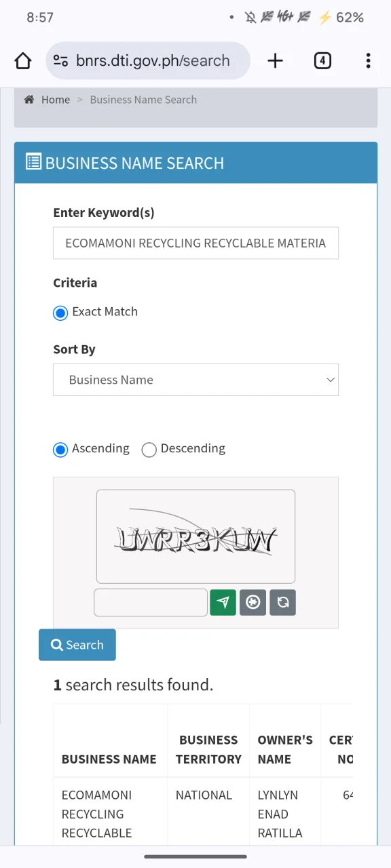Tap the browser home icon
This screenshot has height=868, width=391.
(23, 61)
